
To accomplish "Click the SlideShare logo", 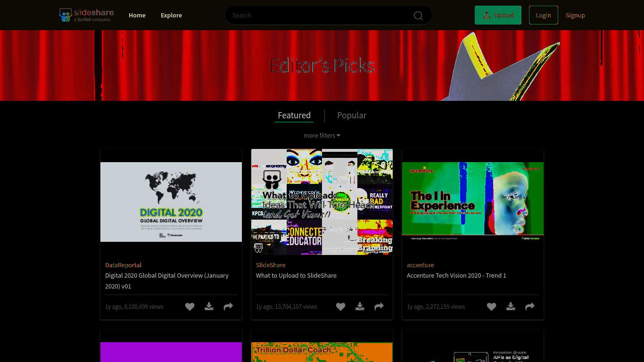I will click(x=86, y=15).
